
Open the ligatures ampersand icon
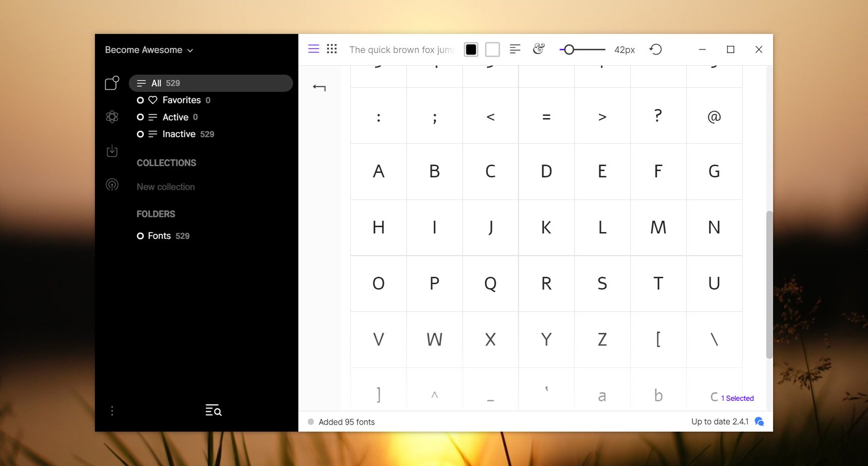[x=539, y=49]
